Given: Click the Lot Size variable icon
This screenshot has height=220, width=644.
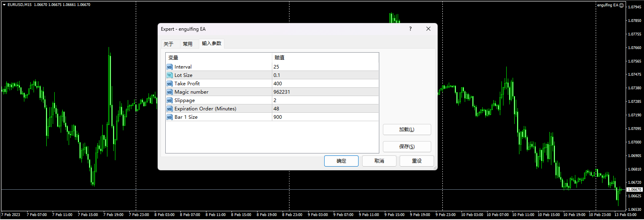Looking at the screenshot, I should [x=170, y=75].
